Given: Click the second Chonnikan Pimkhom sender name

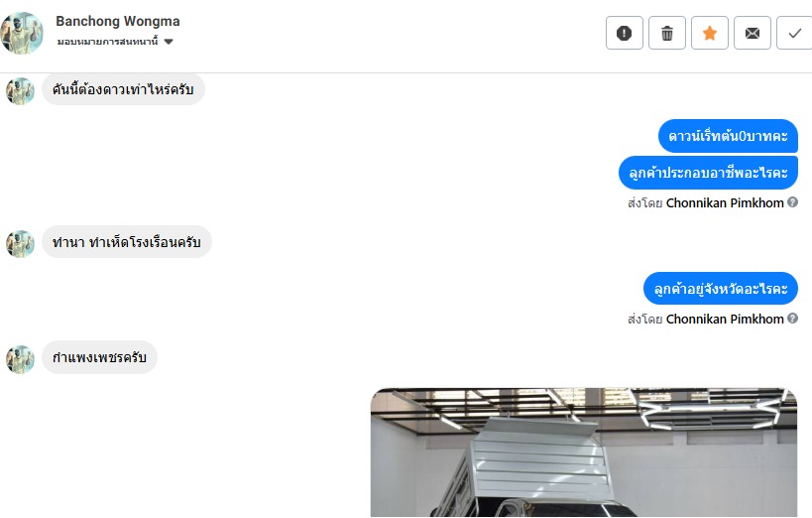Looking at the screenshot, I should (x=725, y=319).
